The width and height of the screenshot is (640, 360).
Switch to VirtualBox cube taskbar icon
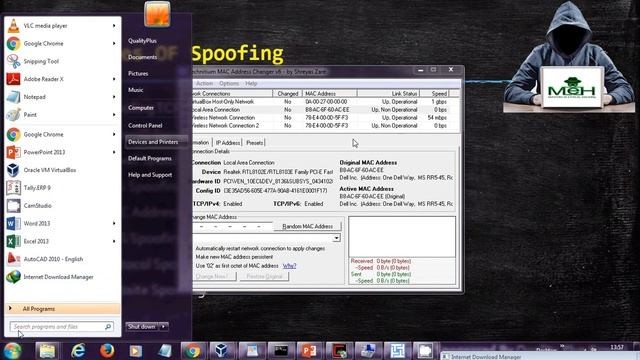(222, 351)
